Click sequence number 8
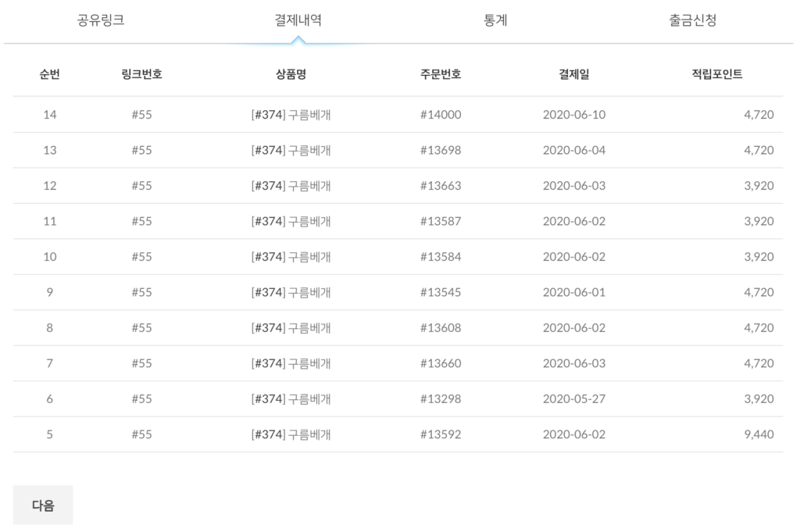 tap(49, 328)
